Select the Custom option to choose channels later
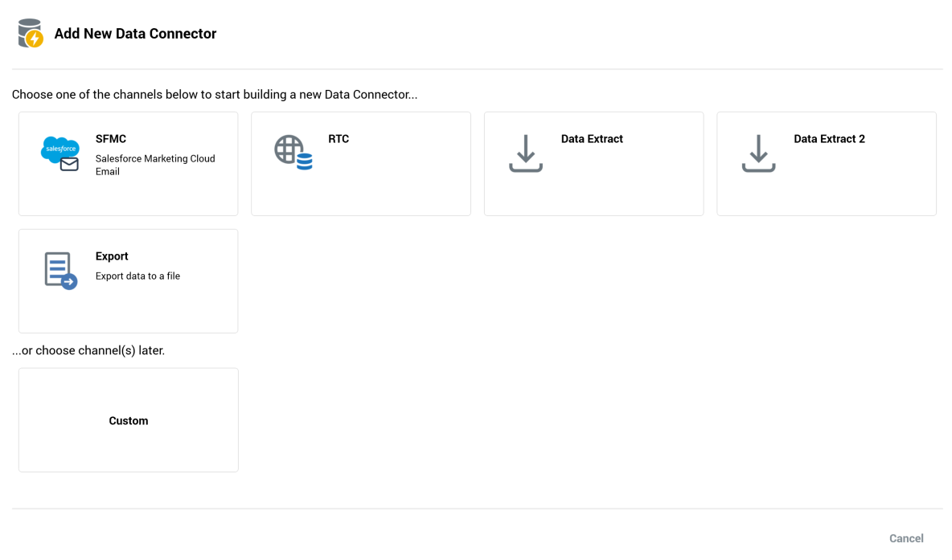952x560 pixels. pos(129,420)
